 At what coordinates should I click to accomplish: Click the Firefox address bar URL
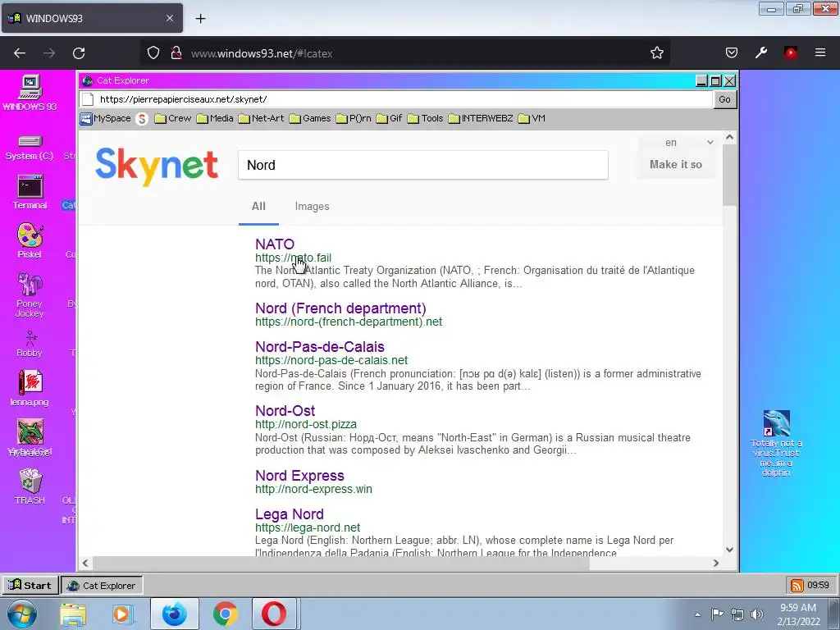coord(262,53)
